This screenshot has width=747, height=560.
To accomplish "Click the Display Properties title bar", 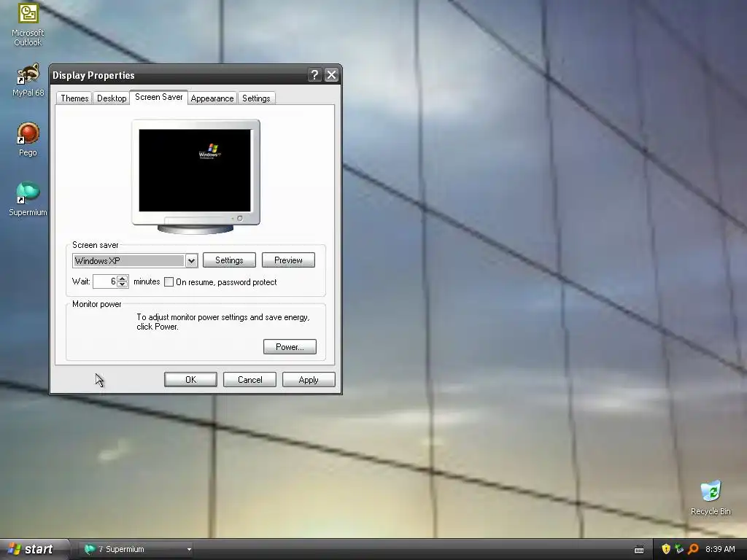I will point(179,75).
